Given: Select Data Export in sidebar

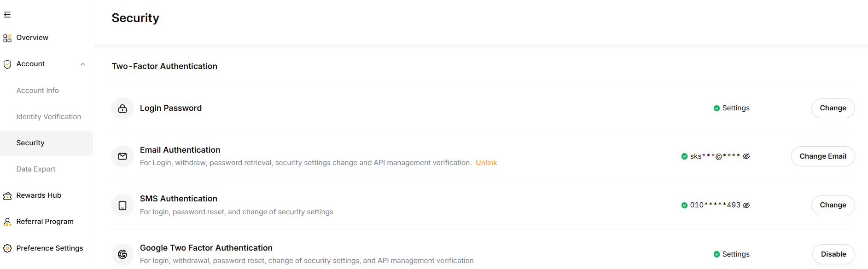Looking at the screenshot, I should click(36, 169).
